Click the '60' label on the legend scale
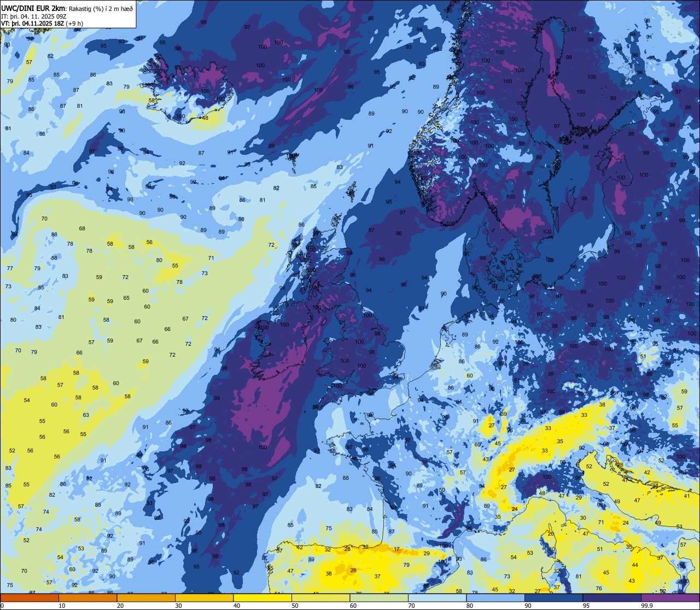The image size is (700, 610). click(353, 606)
